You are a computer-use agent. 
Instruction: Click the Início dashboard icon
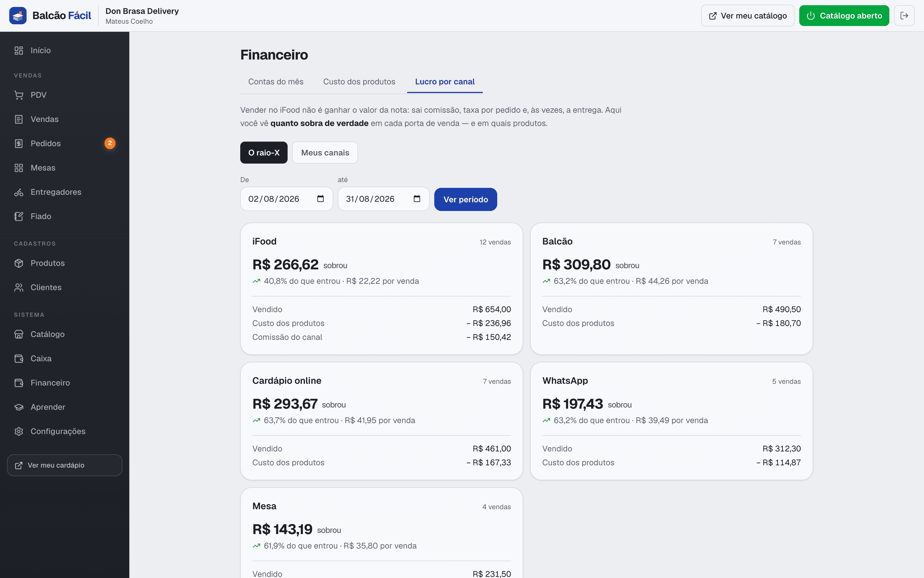tap(19, 51)
